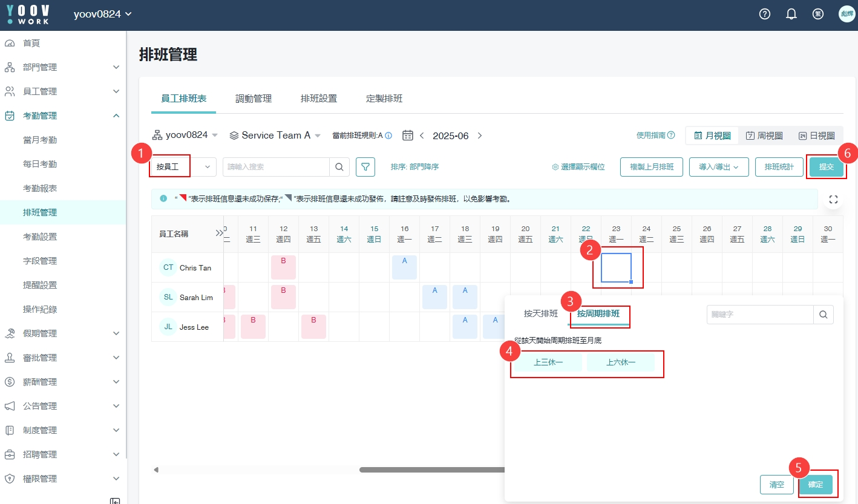Click the 關鍵字 keyword search field
858x504 pixels.
tap(760, 315)
